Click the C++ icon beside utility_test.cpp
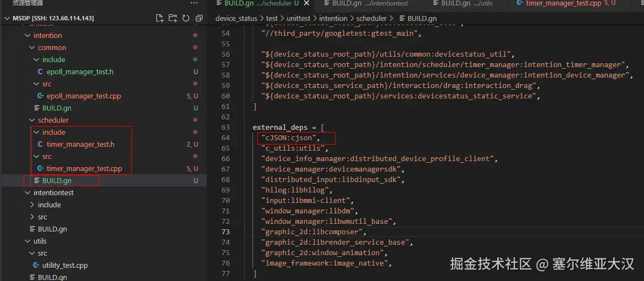The height and width of the screenshot is (281, 644). (36, 266)
